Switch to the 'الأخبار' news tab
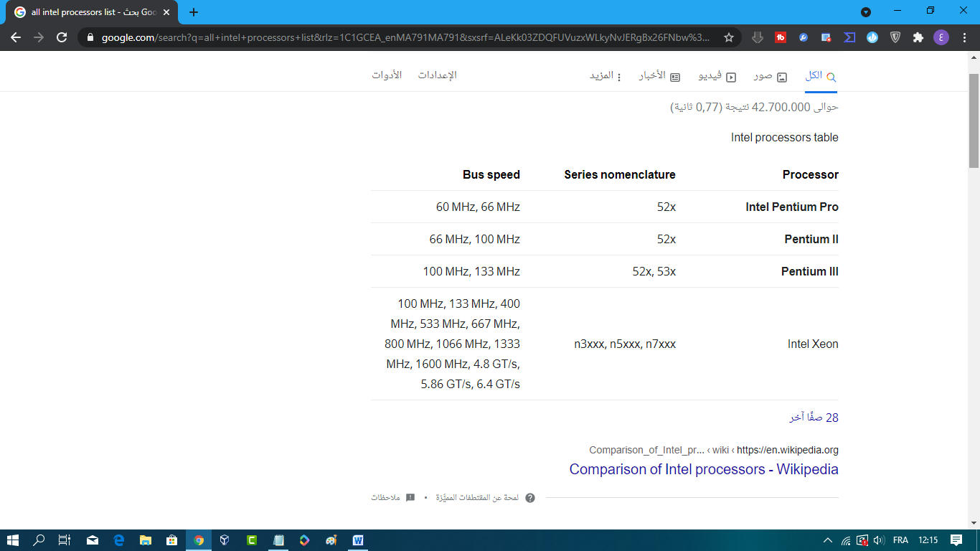Screen dimensions: 980x551 659,76
